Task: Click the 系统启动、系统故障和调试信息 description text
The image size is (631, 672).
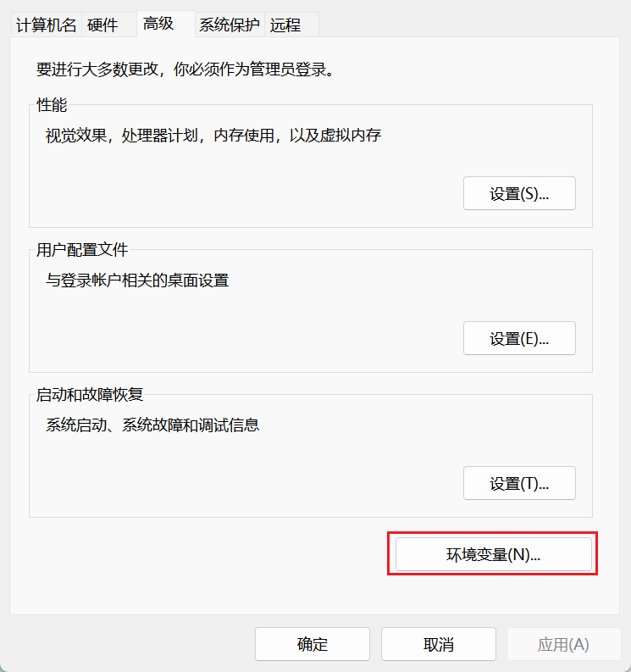Action: click(x=152, y=425)
